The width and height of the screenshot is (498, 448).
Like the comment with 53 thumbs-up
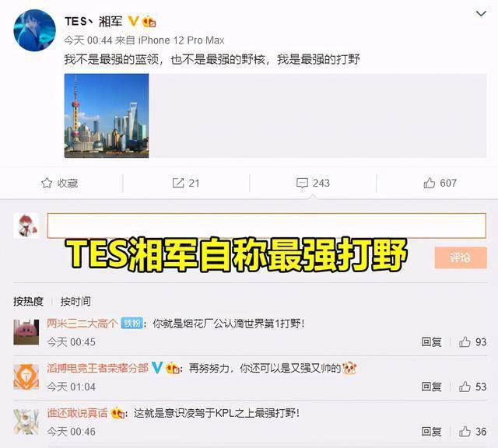point(465,387)
